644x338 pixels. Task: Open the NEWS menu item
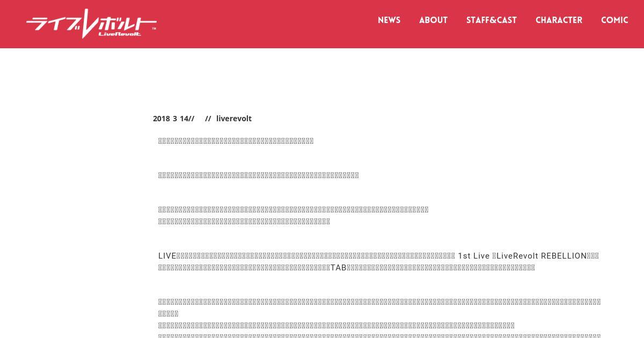pyautogui.click(x=389, y=20)
